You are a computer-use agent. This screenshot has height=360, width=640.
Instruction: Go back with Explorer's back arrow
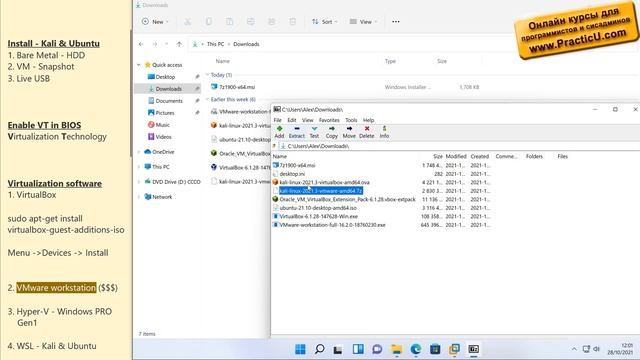coord(141,44)
